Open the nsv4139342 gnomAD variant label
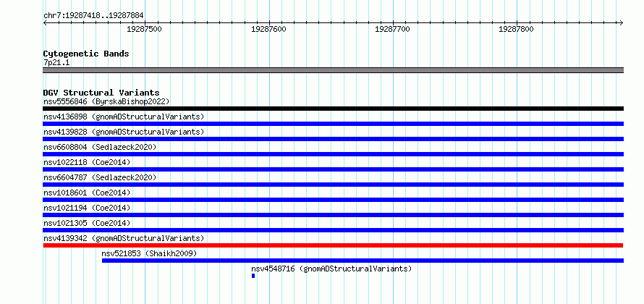This screenshot has height=304, width=644. [124, 238]
